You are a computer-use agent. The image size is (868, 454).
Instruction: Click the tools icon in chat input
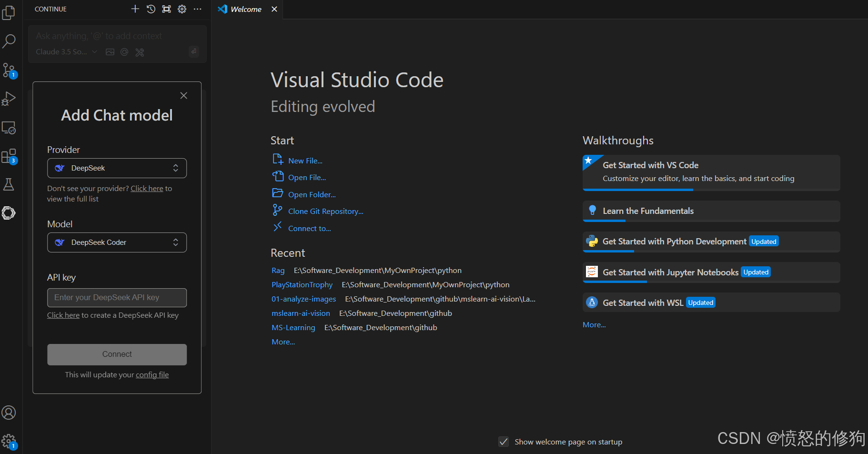click(x=140, y=52)
